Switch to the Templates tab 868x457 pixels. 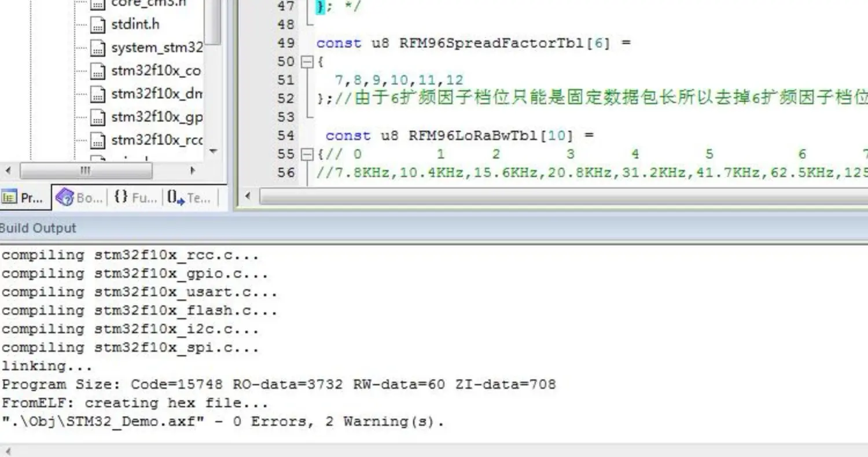click(190, 198)
